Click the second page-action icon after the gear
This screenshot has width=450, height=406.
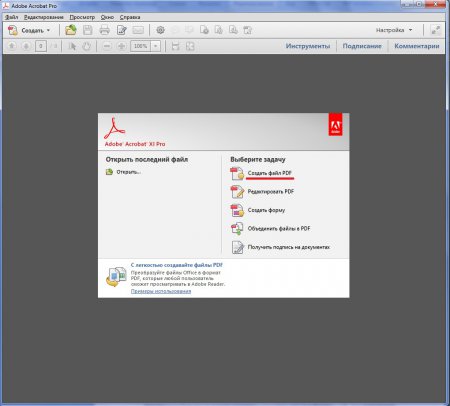[219, 30]
